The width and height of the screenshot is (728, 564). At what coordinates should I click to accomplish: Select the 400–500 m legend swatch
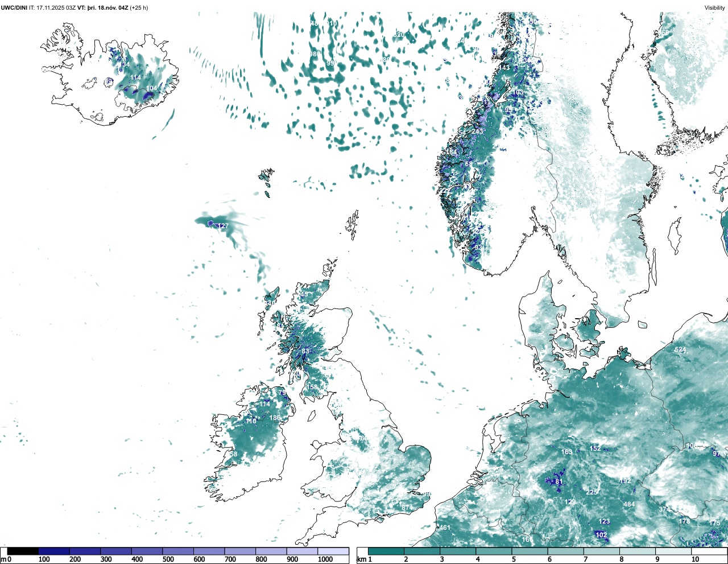147,551
